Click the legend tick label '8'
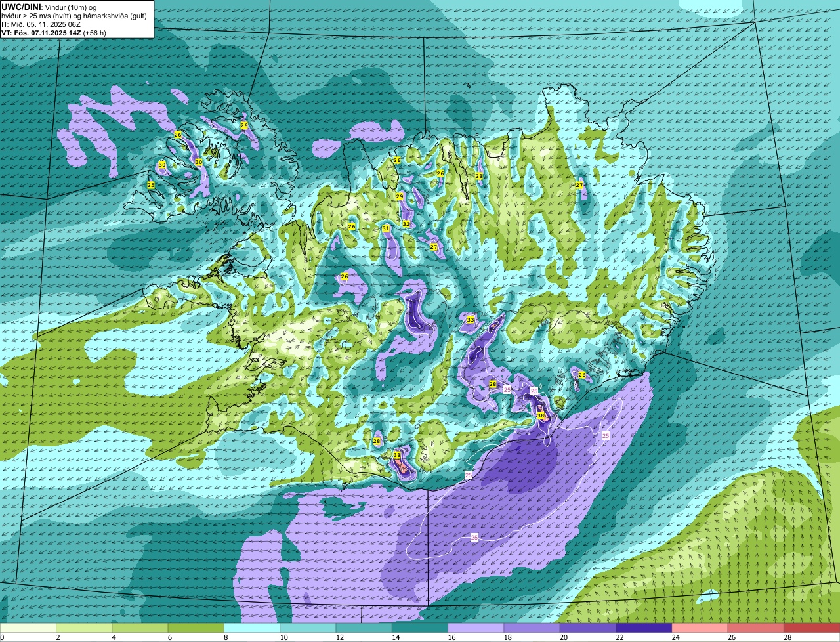 coord(226,637)
